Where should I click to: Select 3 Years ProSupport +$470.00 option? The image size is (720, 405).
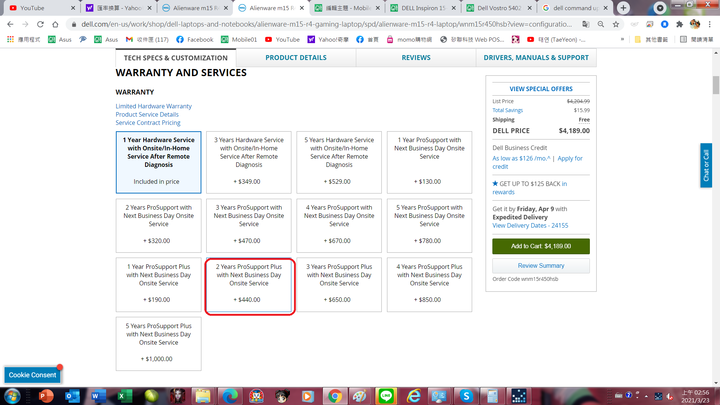[248, 225]
